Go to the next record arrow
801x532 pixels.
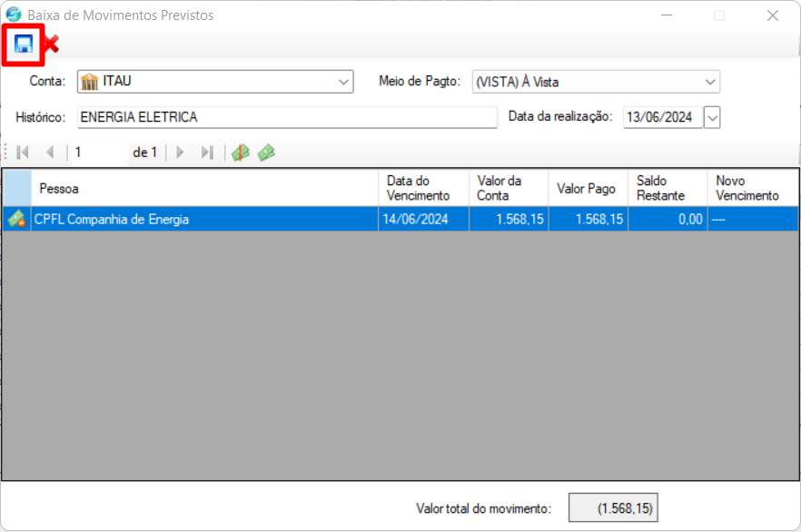point(180,153)
